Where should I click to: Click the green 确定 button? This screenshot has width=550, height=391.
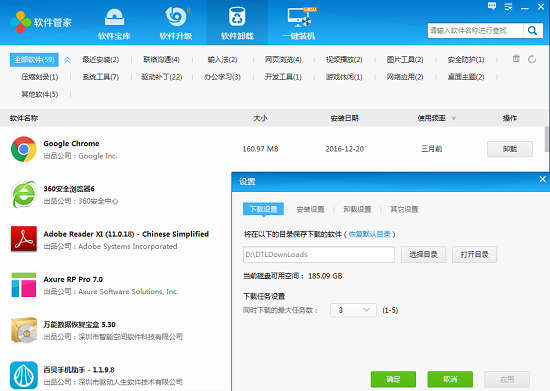click(393, 379)
